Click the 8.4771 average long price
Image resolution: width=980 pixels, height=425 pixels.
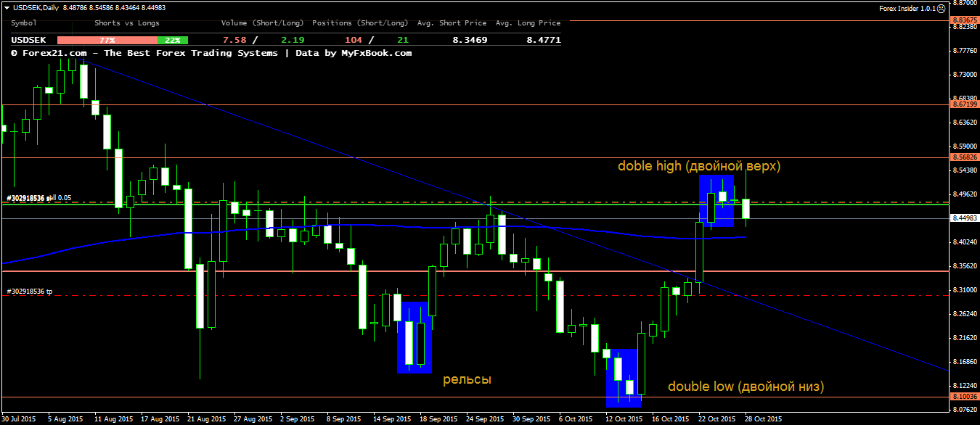pos(543,41)
